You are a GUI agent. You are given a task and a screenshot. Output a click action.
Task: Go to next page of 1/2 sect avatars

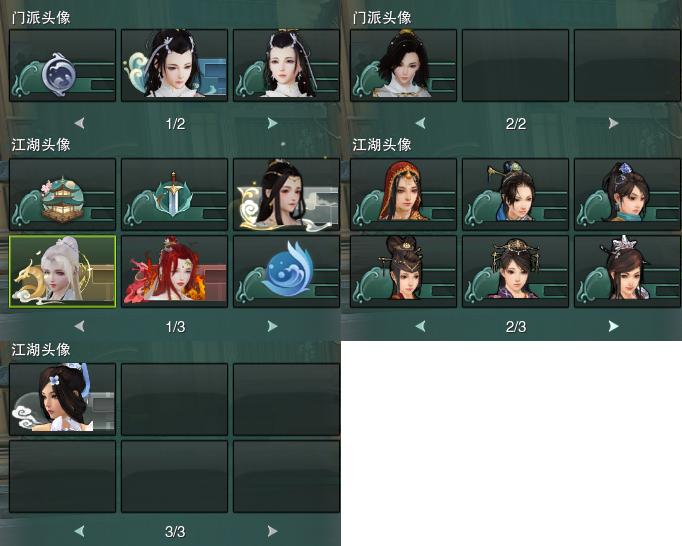pyautogui.click(x=272, y=124)
